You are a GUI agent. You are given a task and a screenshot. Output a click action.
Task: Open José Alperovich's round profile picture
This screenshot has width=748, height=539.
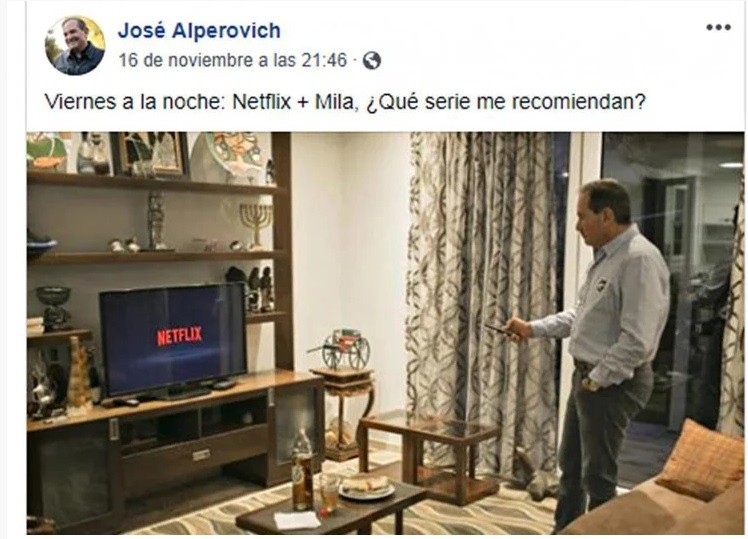pos(75,46)
